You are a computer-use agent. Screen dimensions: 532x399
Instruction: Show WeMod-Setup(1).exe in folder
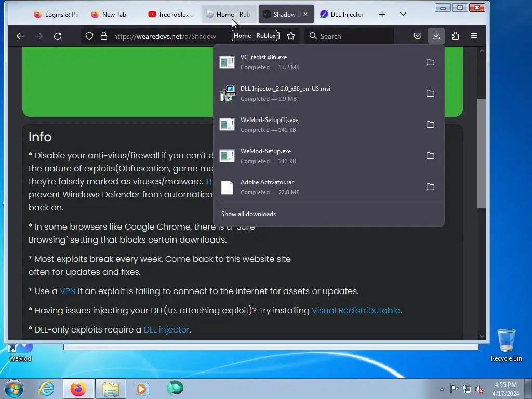[x=430, y=125]
